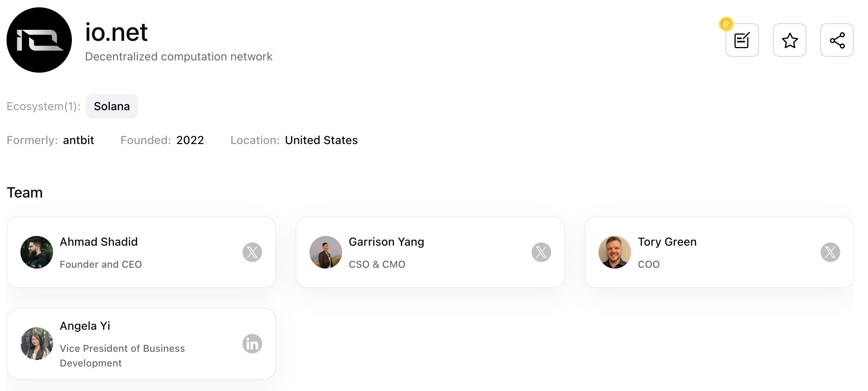Click the io.net project title
The height and width of the screenshot is (391, 868).
[116, 32]
